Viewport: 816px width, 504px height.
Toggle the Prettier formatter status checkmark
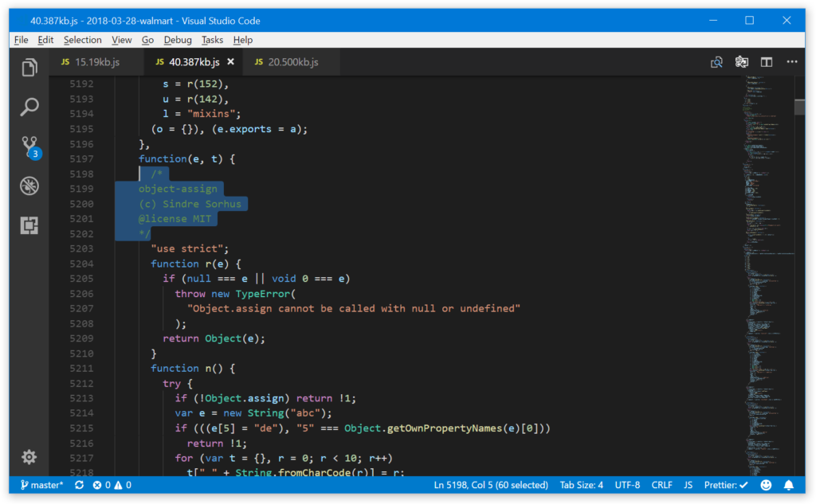pos(725,484)
